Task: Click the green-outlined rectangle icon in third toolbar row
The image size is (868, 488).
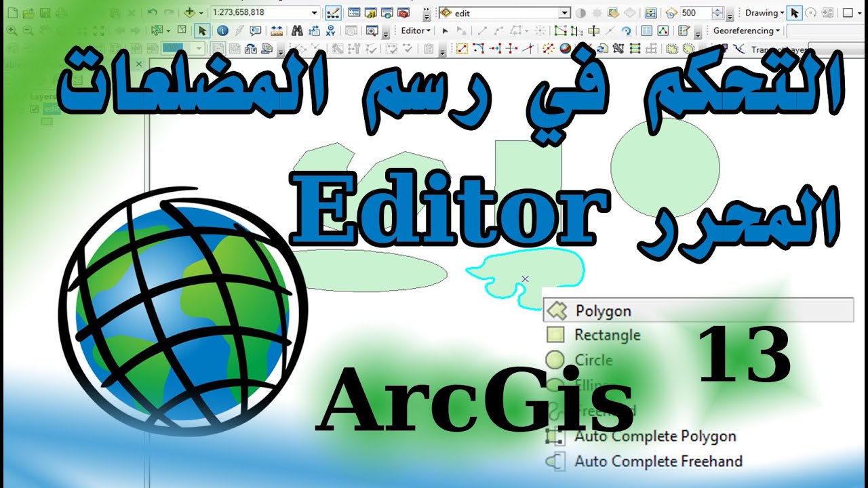Action: (x=635, y=48)
